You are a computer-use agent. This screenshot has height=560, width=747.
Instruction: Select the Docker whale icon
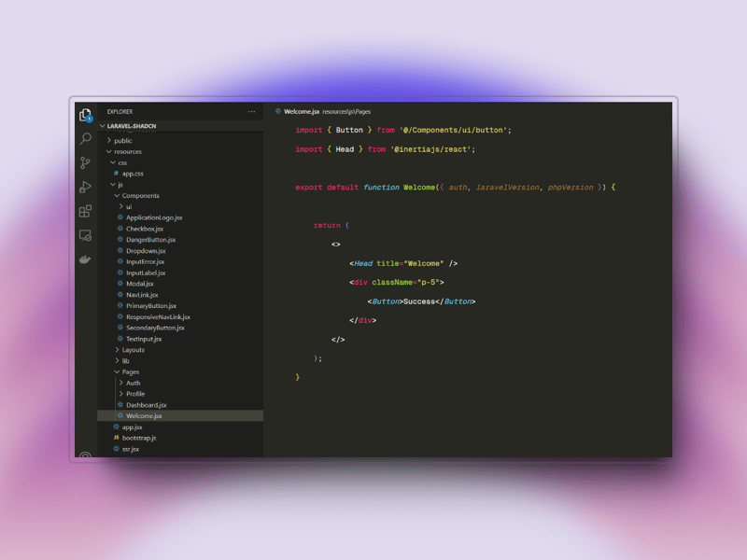[x=85, y=259]
